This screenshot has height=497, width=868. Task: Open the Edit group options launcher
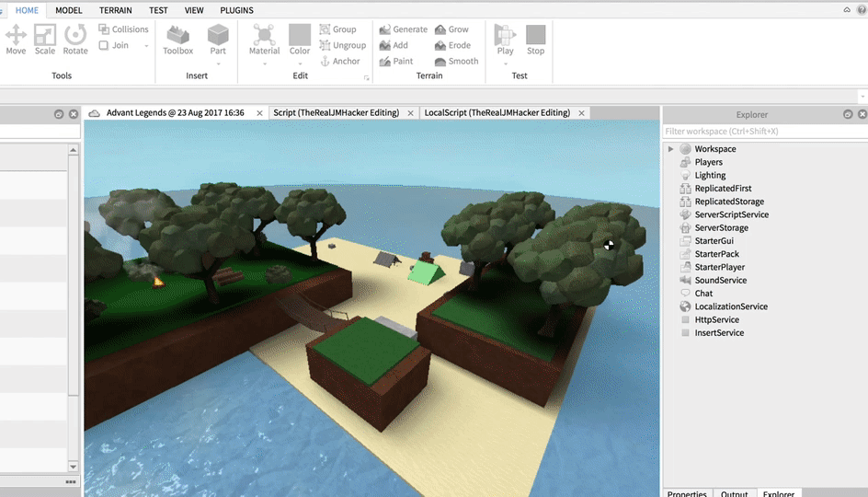pyautogui.click(x=367, y=78)
